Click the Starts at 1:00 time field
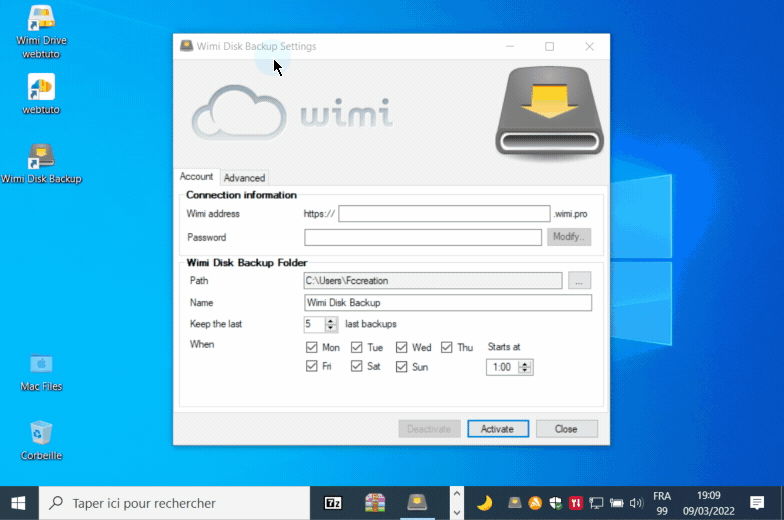The image size is (784, 520). 502,368
